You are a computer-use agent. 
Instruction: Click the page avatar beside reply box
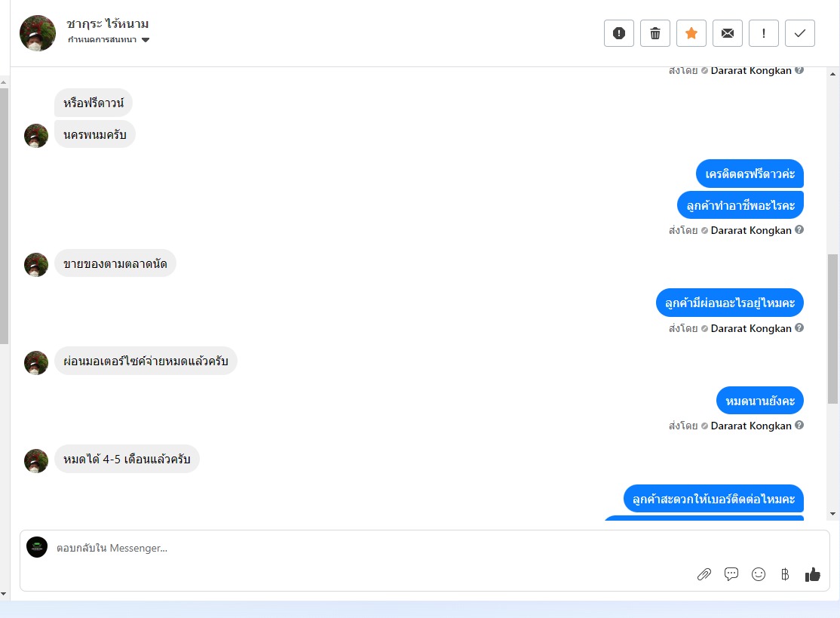point(37,547)
